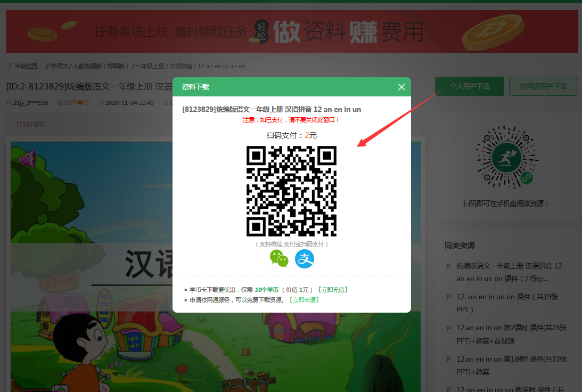The image size is (582, 392).
Task: Click the 同类资源 section heading
Action: click(x=460, y=246)
